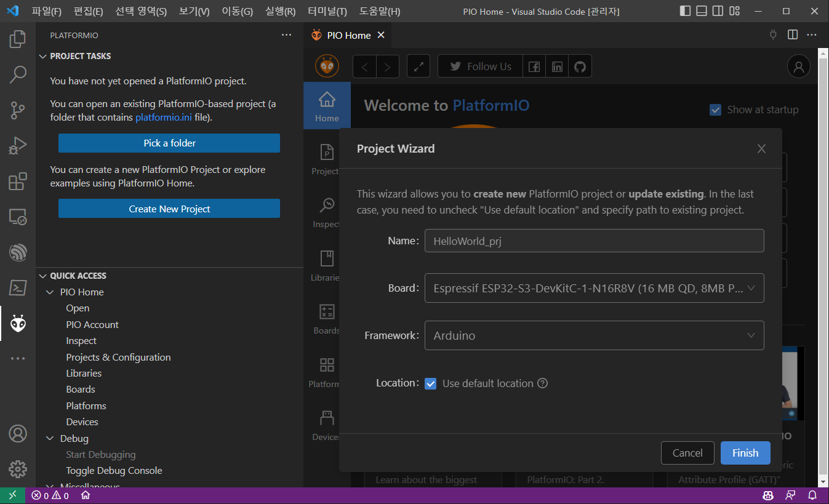
Task: Click Create New Project button
Action: (169, 209)
